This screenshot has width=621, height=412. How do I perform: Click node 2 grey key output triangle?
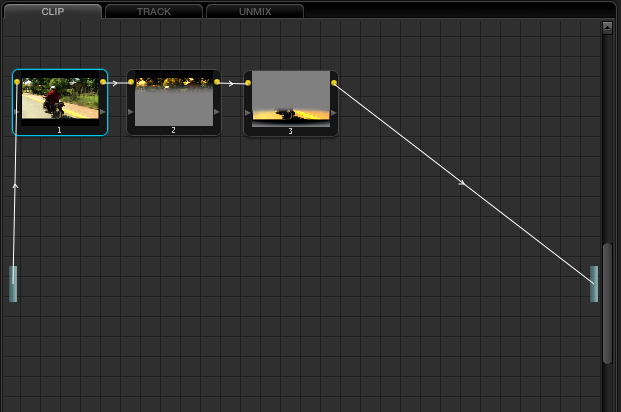pos(217,112)
